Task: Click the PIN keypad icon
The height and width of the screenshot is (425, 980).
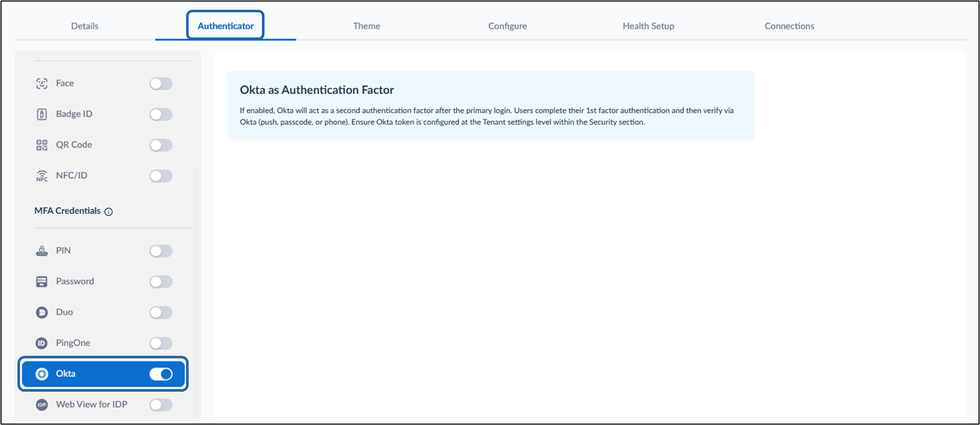Action: click(42, 251)
